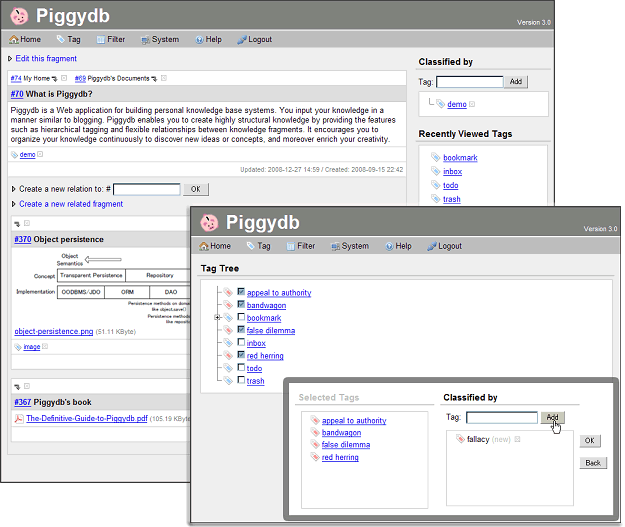The height and width of the screenshot is (527, 625).
Task: Focus the Tag input field in the popup
Action: point(502,418)
